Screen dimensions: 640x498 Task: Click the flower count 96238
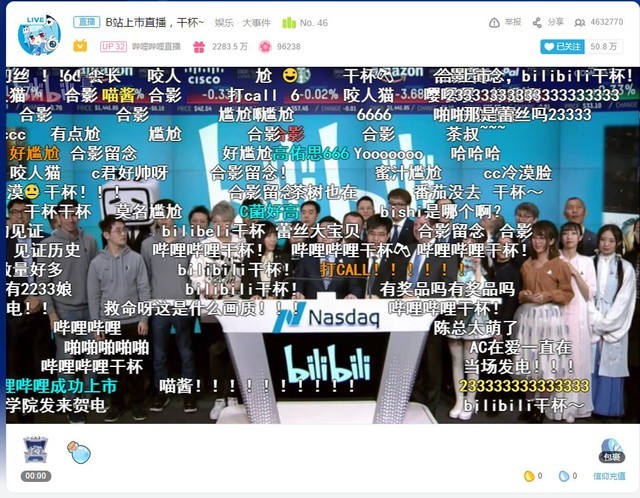[x=289, y=47]
